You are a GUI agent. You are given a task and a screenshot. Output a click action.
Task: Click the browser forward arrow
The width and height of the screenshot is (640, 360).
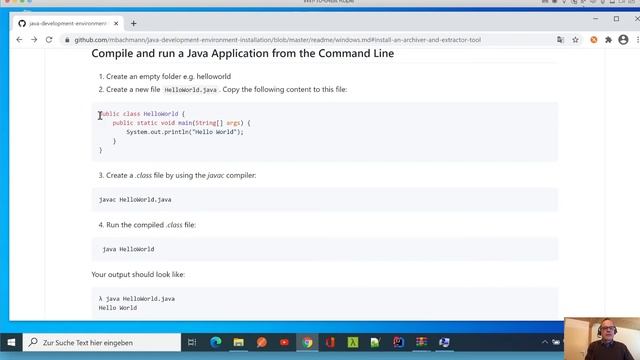pyautogui.click(x=34, y=40)
